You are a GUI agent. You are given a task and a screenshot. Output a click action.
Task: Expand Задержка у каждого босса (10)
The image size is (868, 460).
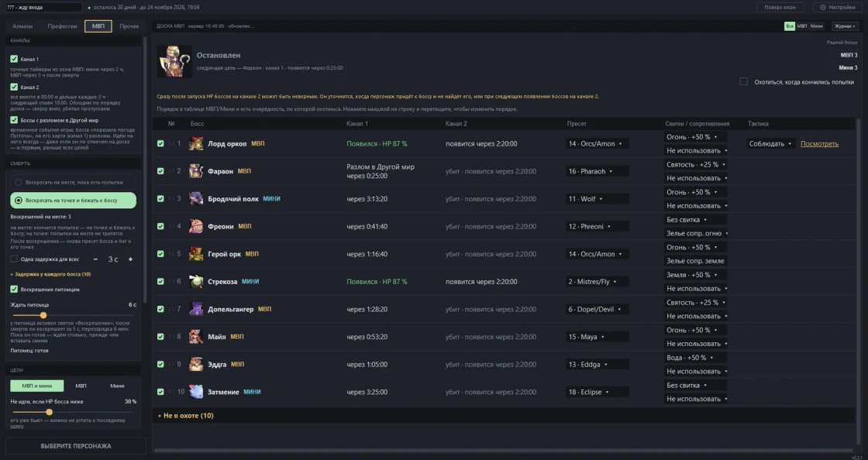(51, 274)
